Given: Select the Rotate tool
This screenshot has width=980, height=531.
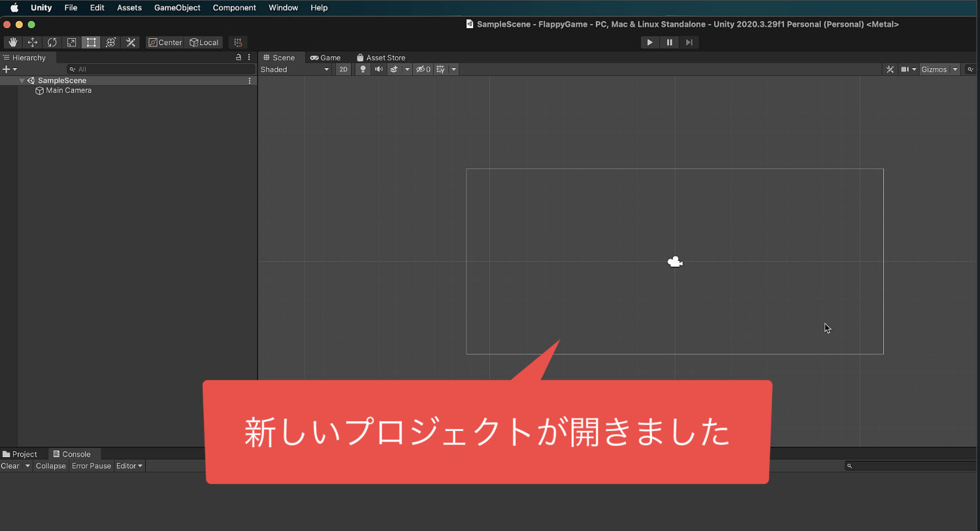Looking at the screenshot, I should pos(52,43).
